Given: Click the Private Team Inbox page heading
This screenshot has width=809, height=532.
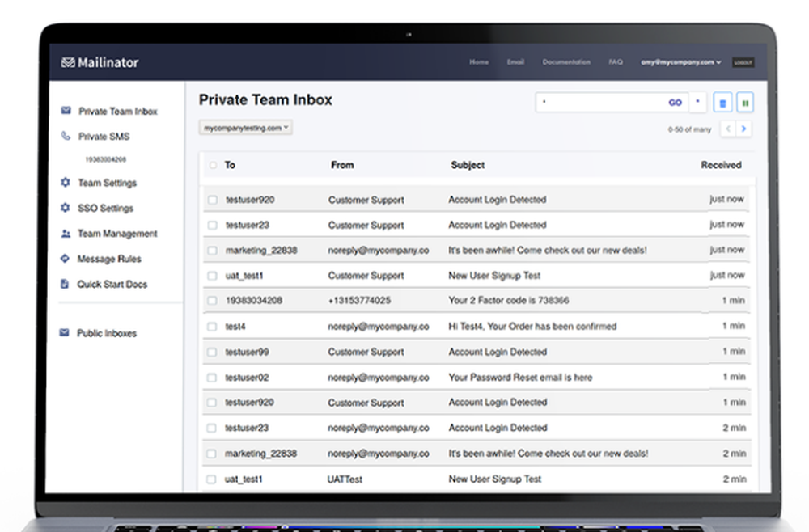Looking at the screenshot, I should (265, 99).
